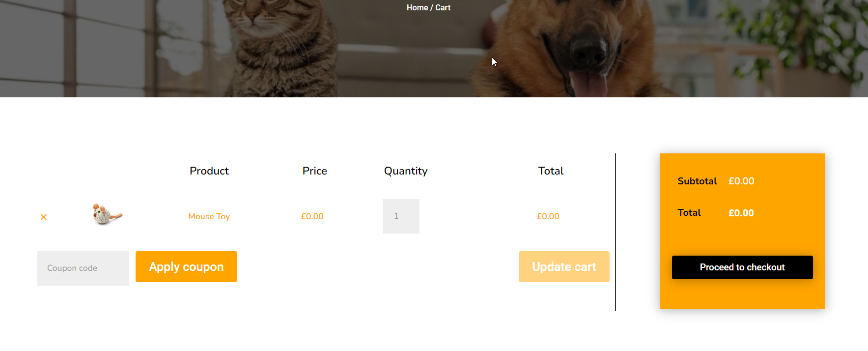Image resolution: width=868 pixels, height=351 pixels.
Task: Click the Total label in orange panel
Action: tap(689, 212)
